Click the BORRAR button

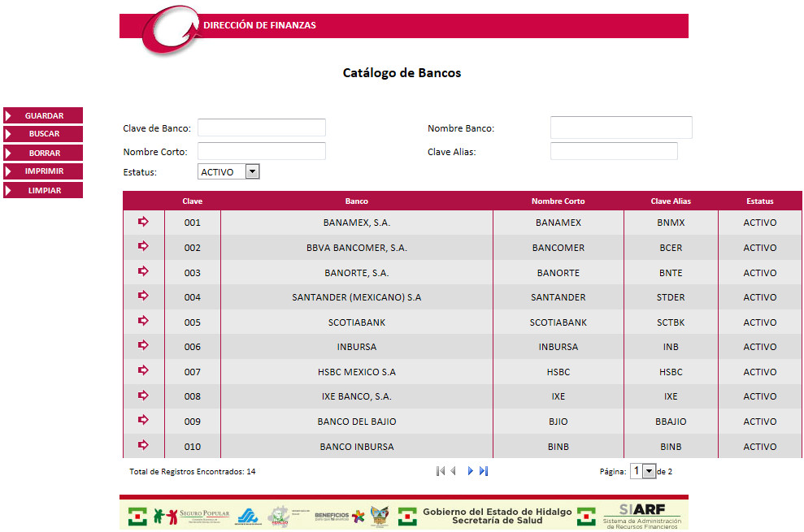(x=43, y=153)
